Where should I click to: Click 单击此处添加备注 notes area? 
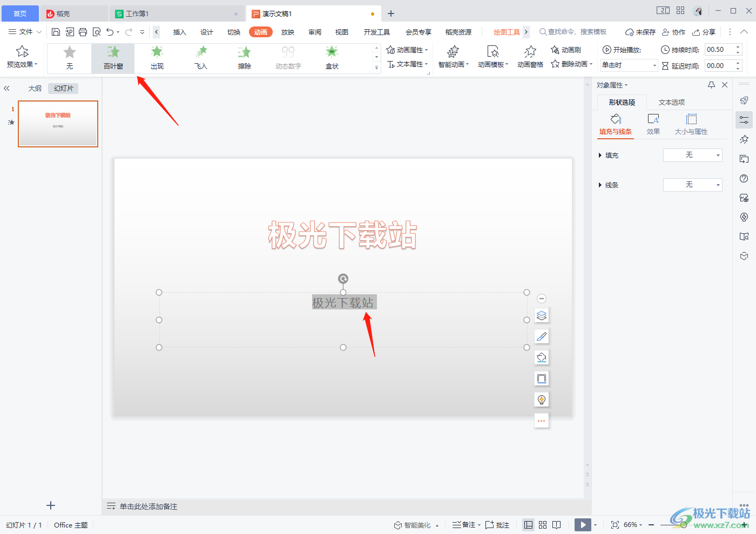click(x=148, y=506)
